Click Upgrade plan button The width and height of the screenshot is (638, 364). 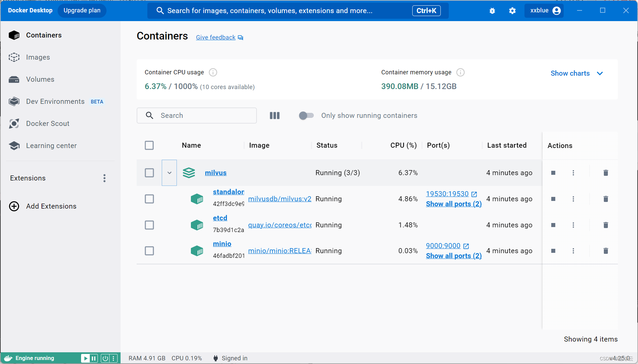tap(82, 10)
